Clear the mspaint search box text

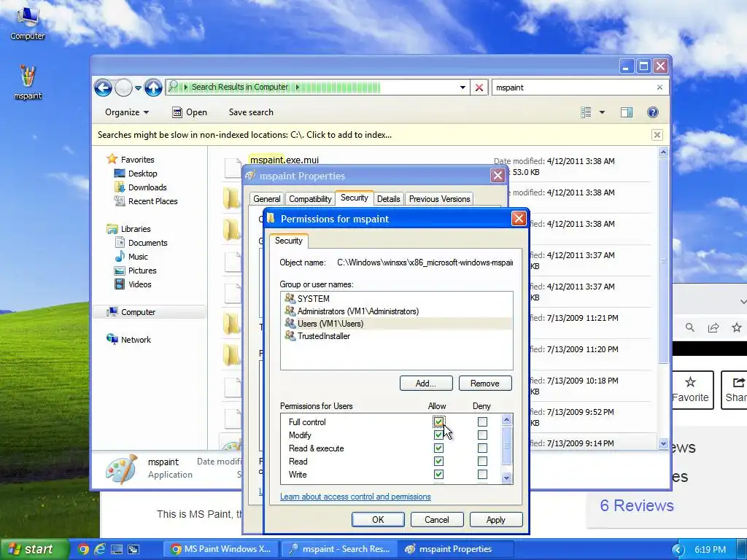659,87
